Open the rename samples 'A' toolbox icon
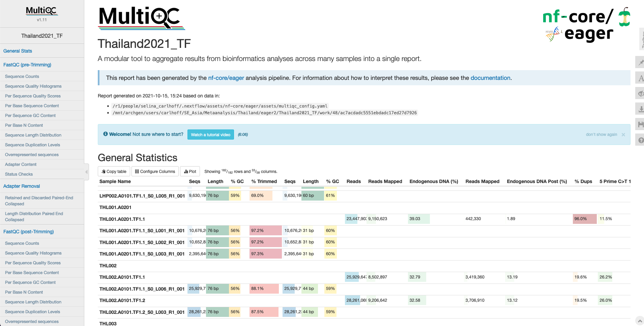Screen dimensions: 644x326 click(x=640, y=79)
